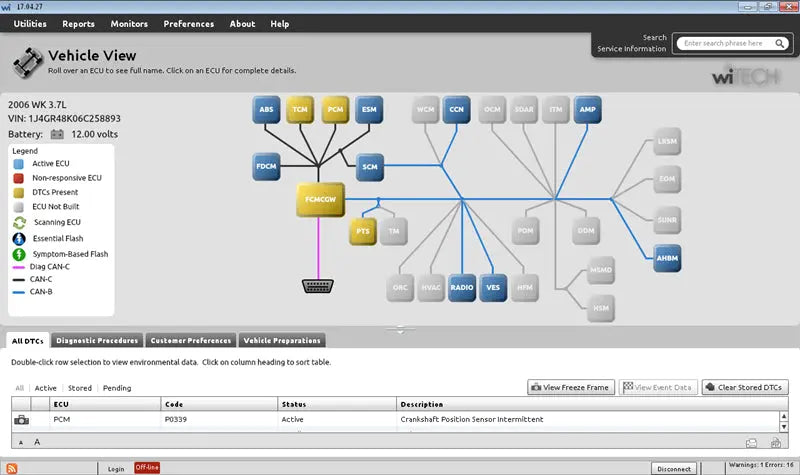The image size is (800, 475).
Task: Click the OBD diagnostic connector icon
Action: [x=319, y=287]
